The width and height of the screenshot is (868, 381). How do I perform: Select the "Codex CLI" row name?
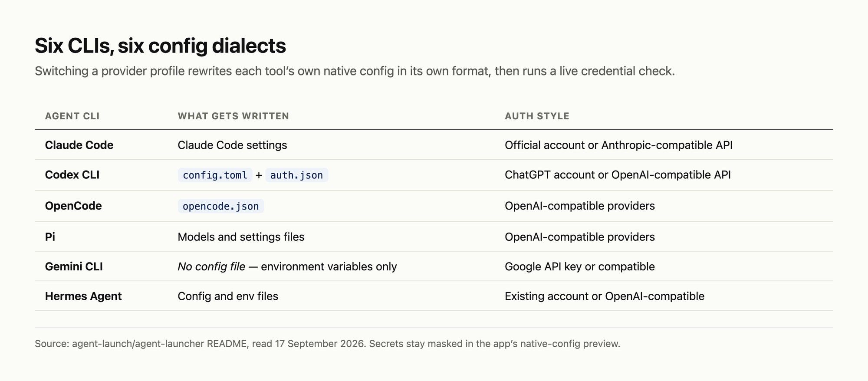(72, 175)
